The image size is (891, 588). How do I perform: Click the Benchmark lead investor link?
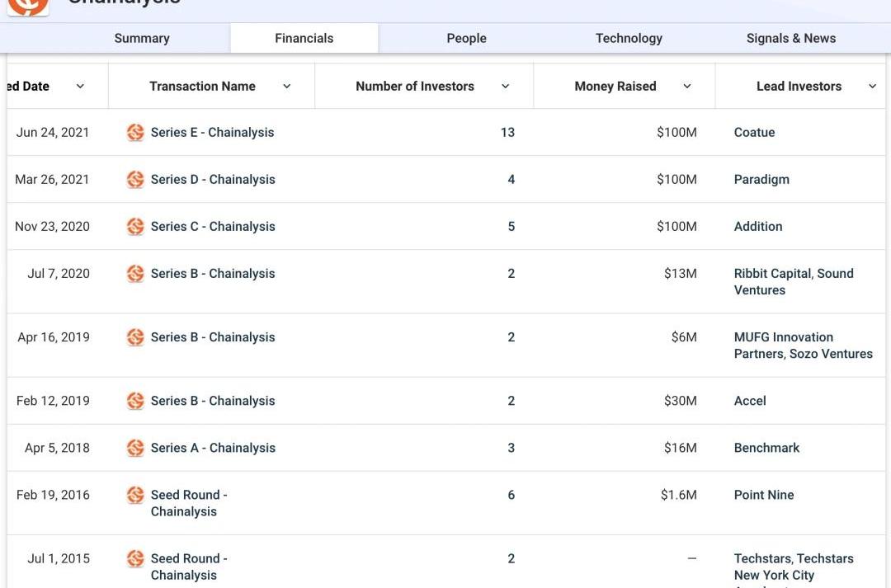tap(766, 448)
